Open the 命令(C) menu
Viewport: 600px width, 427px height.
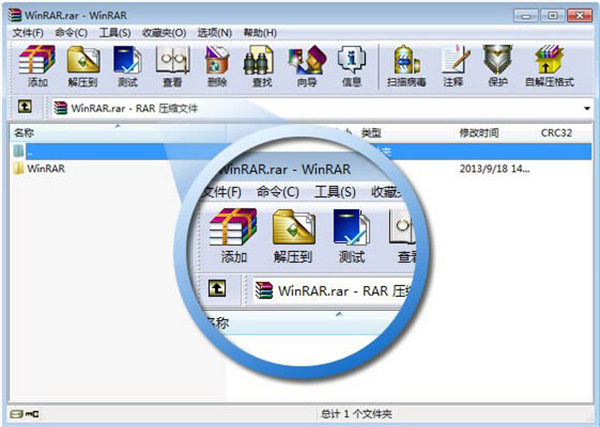(x=71, y=33)
